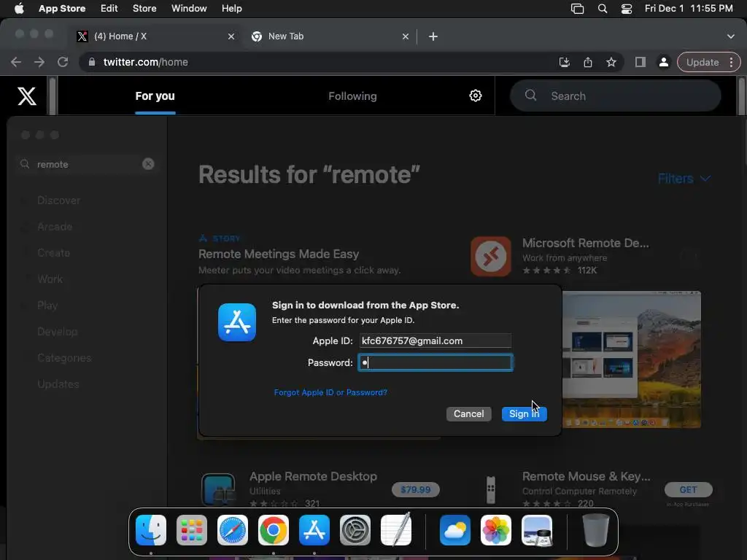Click the $79.99 price button
Image resolution: width=747 pixels, height=560 pixels.
pyautogui.click(x=415, y=489)
